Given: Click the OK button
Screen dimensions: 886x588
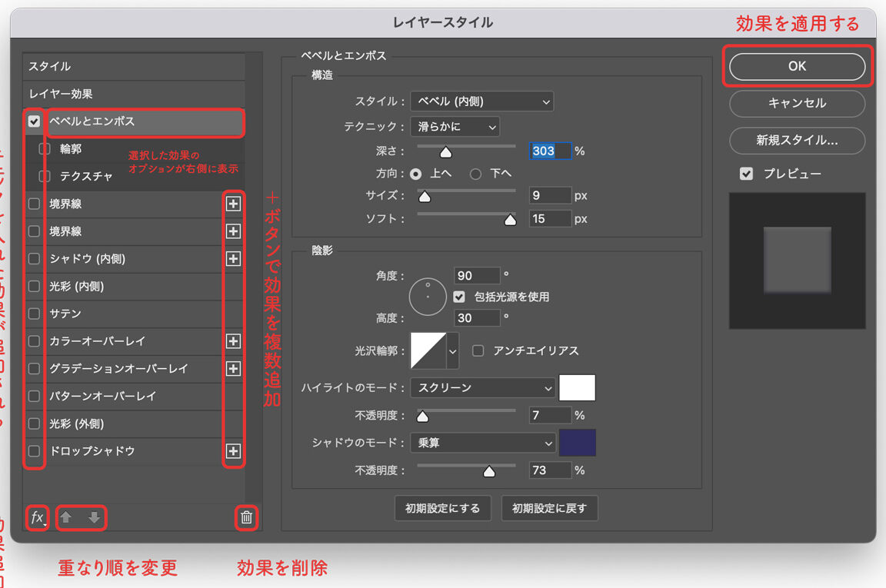Looking at the screenshot, I should click(798, 66).
